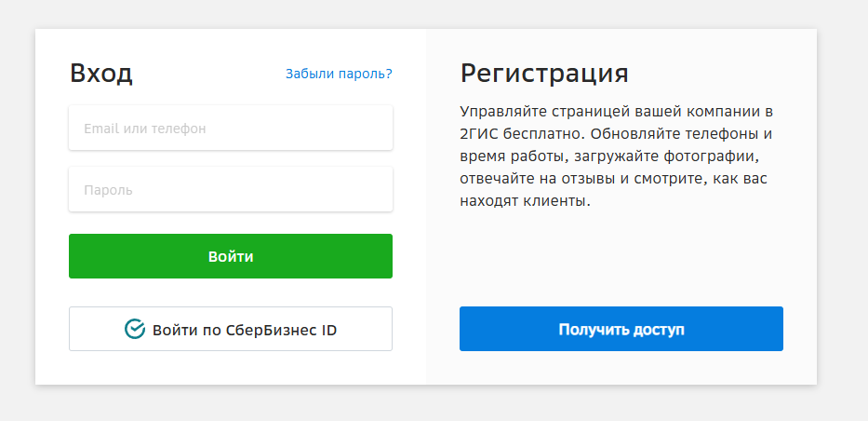This screenshot has height=421, width=868.
Task: Submit login with green 'Войти' button
Action: 231,256
